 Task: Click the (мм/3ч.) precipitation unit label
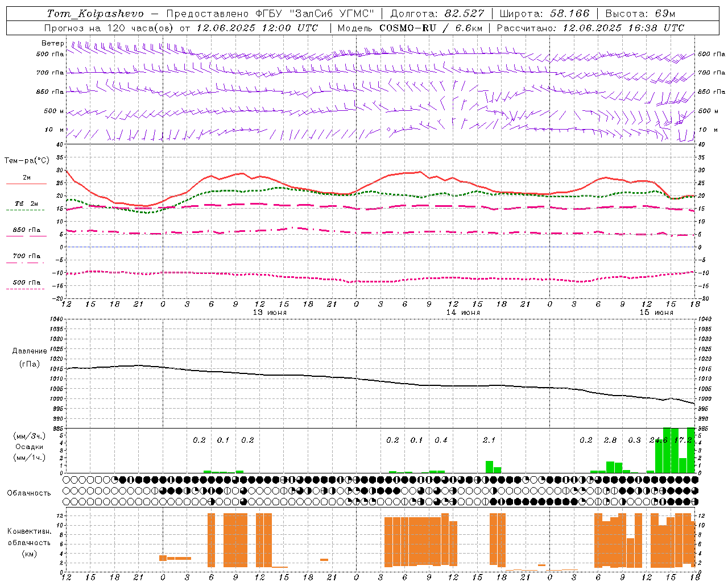(29, 436)
